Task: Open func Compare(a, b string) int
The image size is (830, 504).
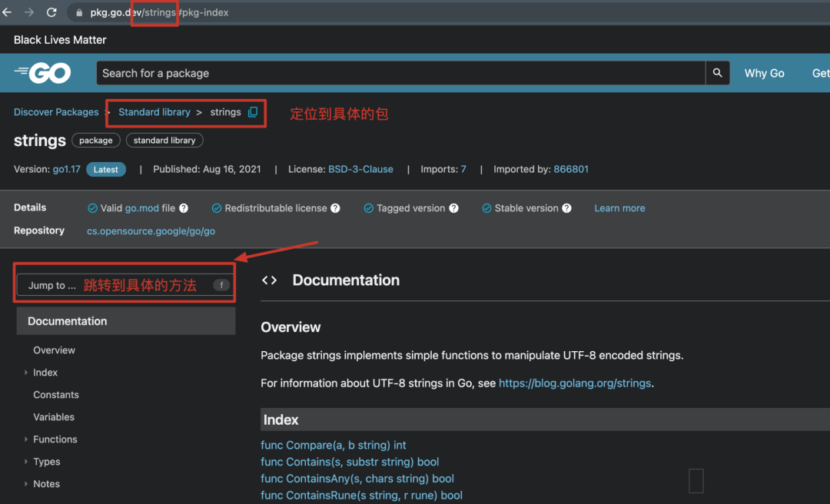Action: (334, 445)
